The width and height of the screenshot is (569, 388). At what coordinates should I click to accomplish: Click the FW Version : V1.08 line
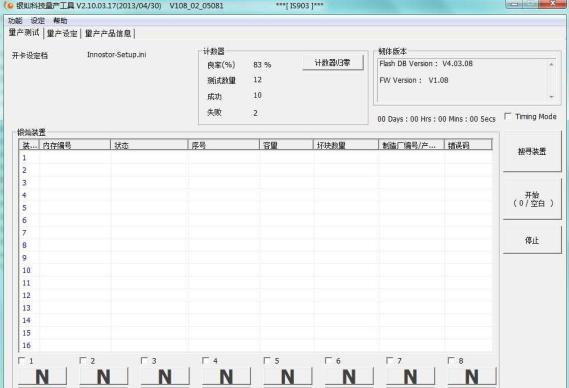414,80
